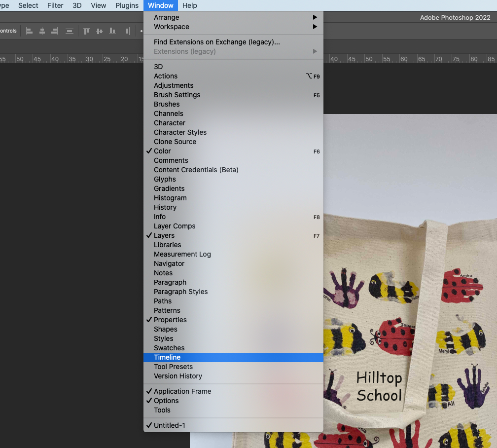The width and height of the screenshot is (497, 448).
Task: Disable the Application Frame option
Action: (182, 391)
